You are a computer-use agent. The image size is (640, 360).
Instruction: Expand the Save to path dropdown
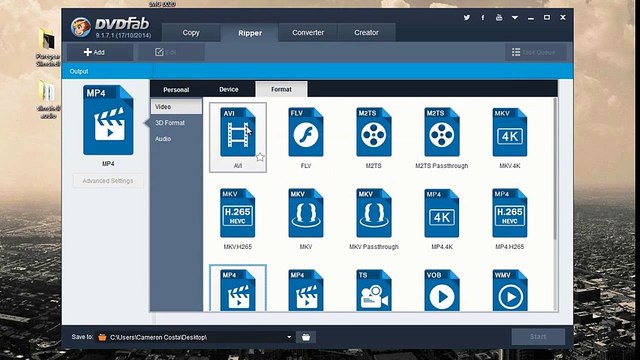(289, 337)
